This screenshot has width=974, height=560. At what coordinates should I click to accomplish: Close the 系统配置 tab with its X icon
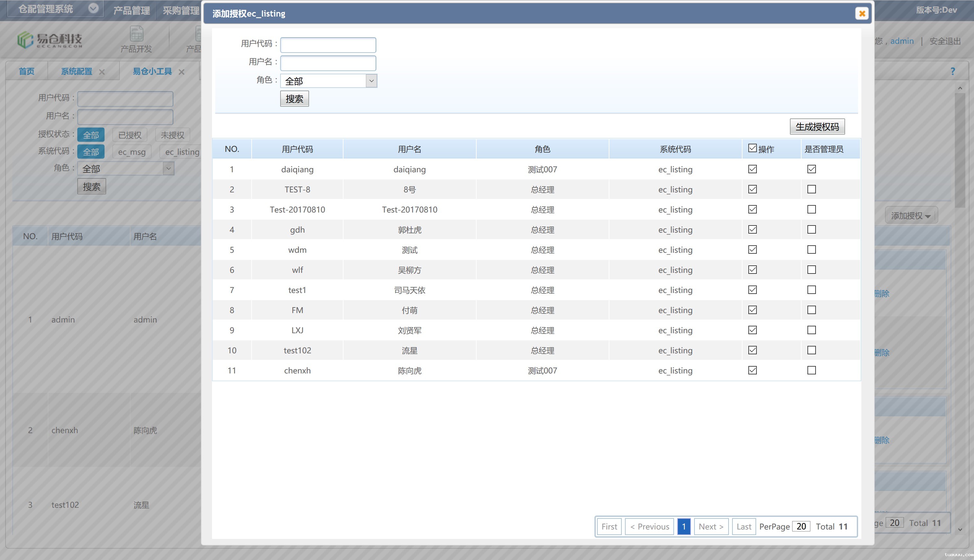(102, 72)
